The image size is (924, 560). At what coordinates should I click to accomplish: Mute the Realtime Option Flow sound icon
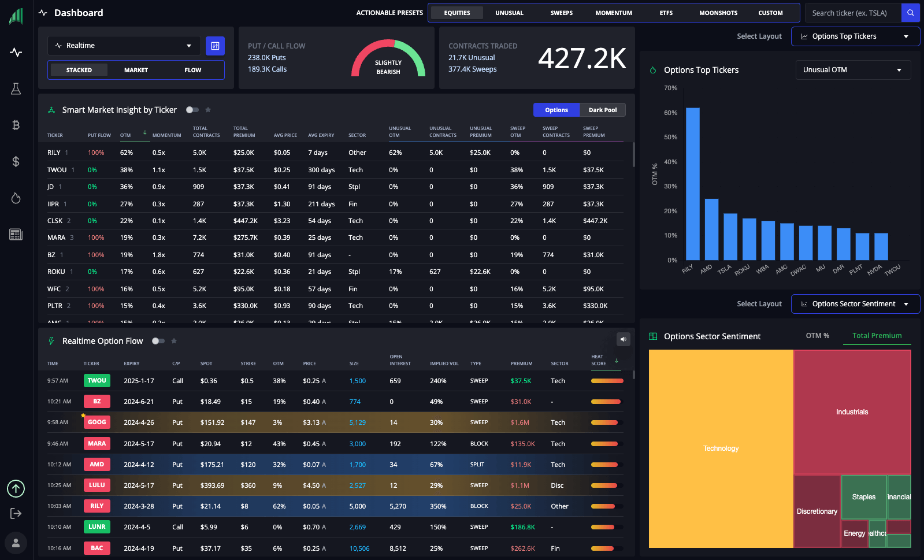[x=623, y=339]
